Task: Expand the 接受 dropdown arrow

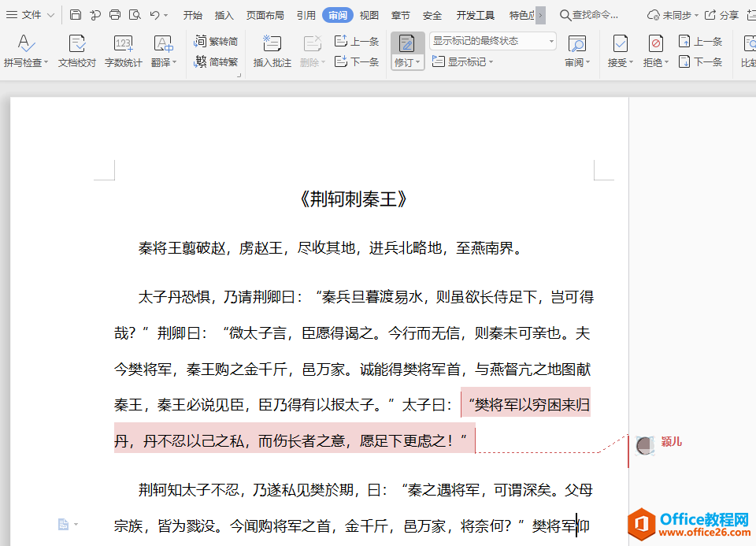Action: tap(631, 63)
